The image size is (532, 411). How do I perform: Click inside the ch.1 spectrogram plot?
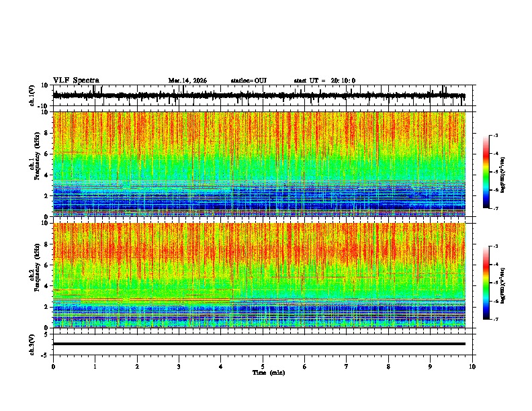[x=259, y=164]
